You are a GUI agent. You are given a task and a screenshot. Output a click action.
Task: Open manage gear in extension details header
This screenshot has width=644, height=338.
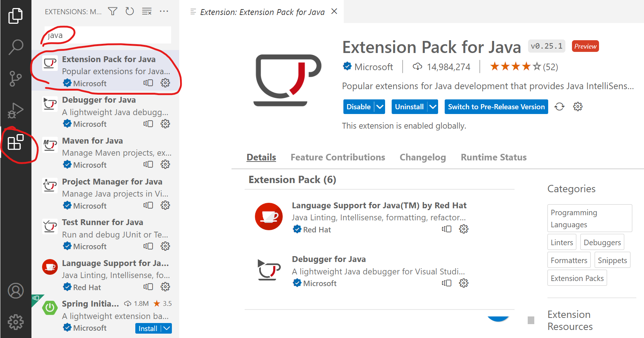point(578,107)
